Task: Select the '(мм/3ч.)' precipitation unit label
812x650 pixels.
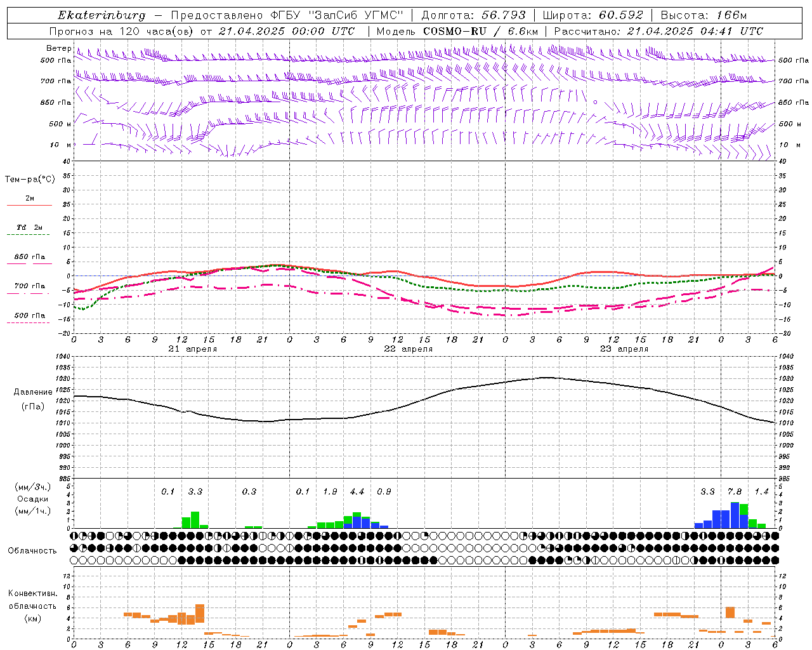Action: pos(33,487)
